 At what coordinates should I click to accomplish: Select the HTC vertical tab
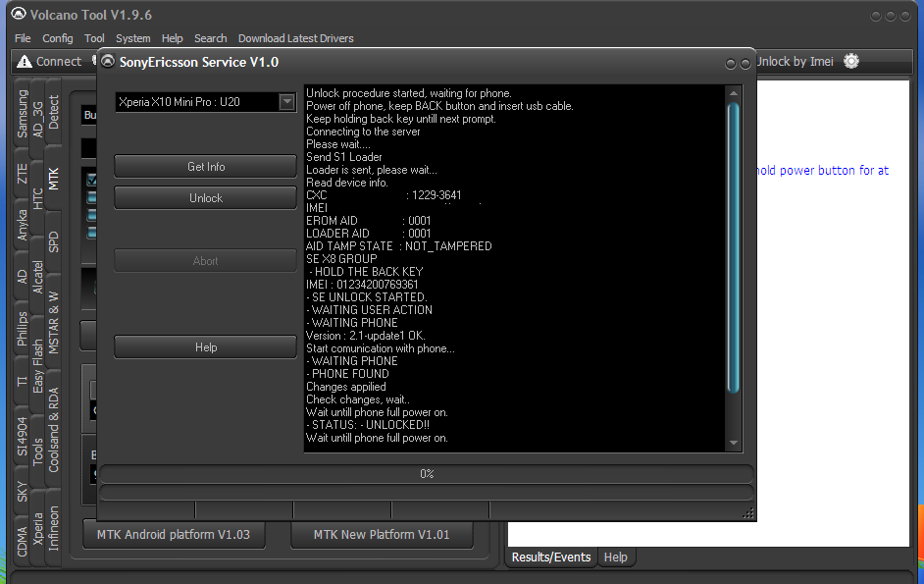coord(37,199)
